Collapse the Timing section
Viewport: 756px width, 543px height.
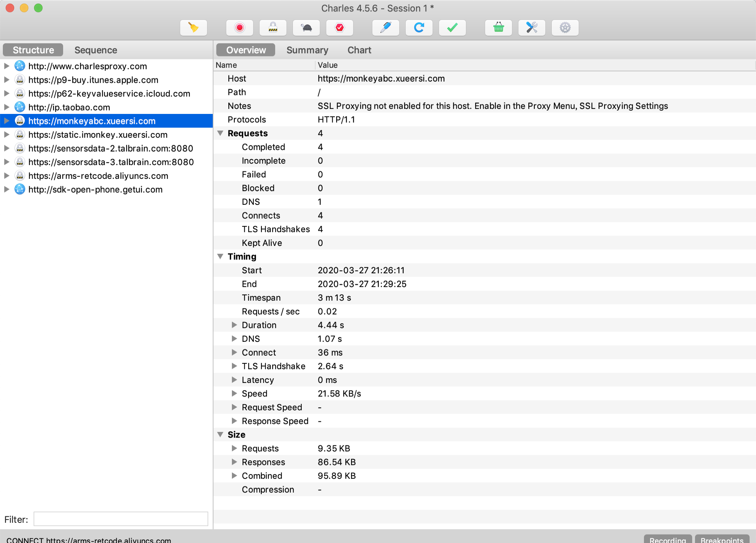[220, 256]
